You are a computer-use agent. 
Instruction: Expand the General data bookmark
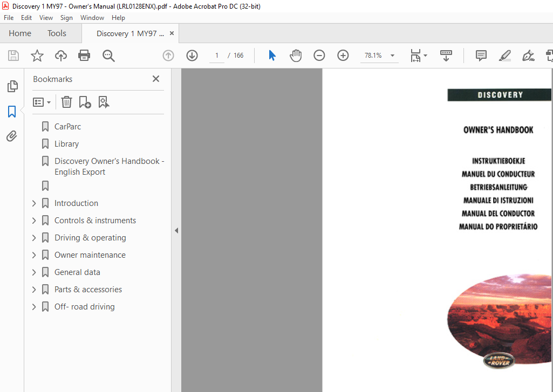pyautogui.click(x=34, y=272)
